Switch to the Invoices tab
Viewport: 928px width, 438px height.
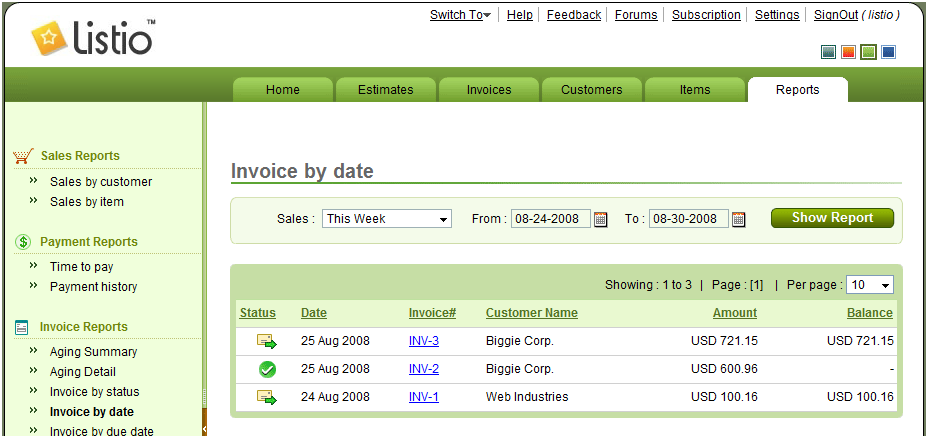[x=489, y=90]
